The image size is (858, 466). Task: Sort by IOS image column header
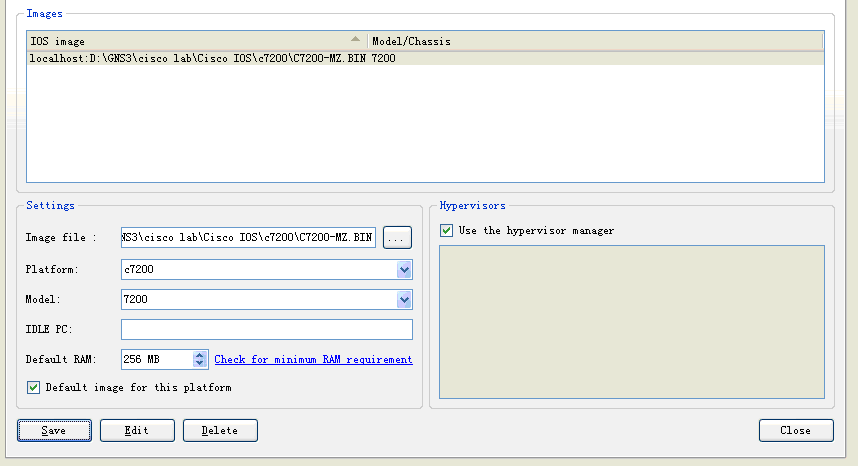(x=197, y=42)
